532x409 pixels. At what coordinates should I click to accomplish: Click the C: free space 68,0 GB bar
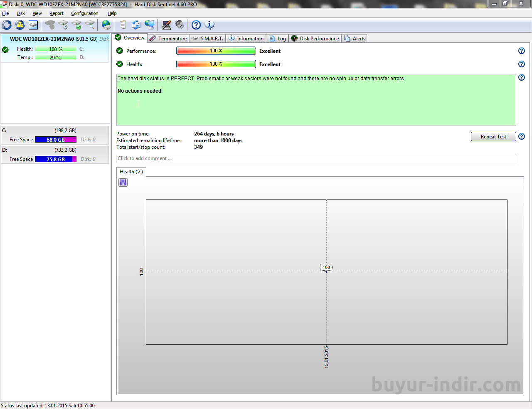click(56, 140)
